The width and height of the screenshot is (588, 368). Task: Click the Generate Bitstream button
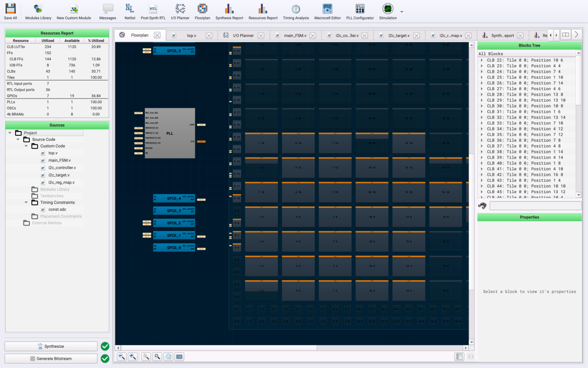51,358
